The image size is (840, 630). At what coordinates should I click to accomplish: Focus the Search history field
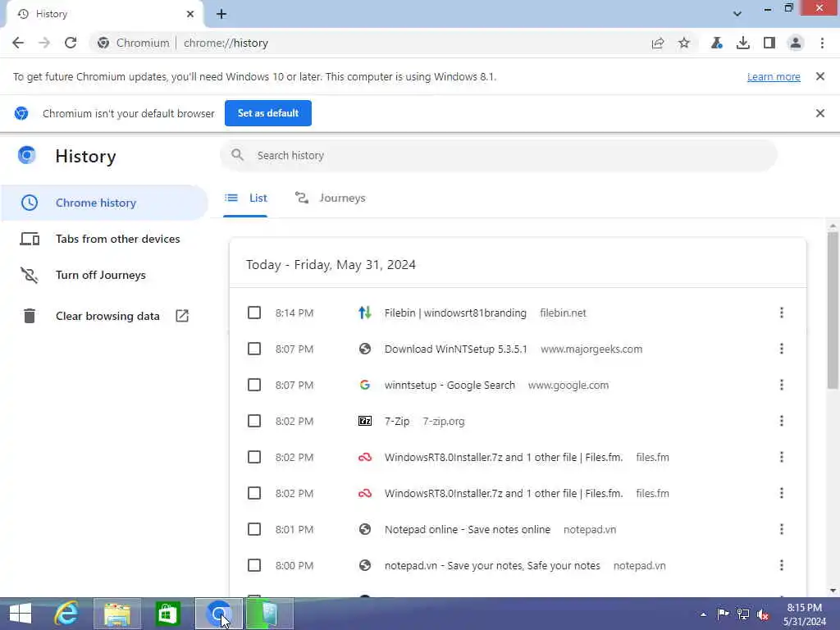[498, 155]
